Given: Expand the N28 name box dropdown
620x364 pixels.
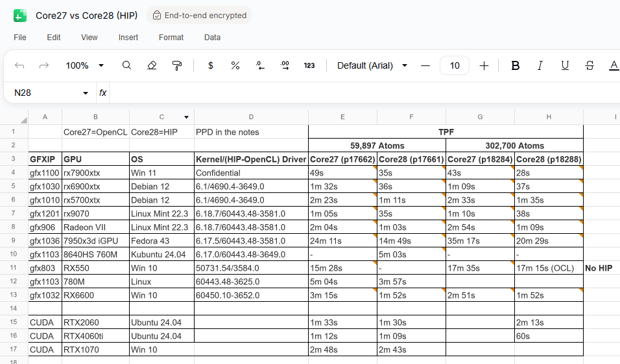Looking at the screenshot, I should [86, 93].
